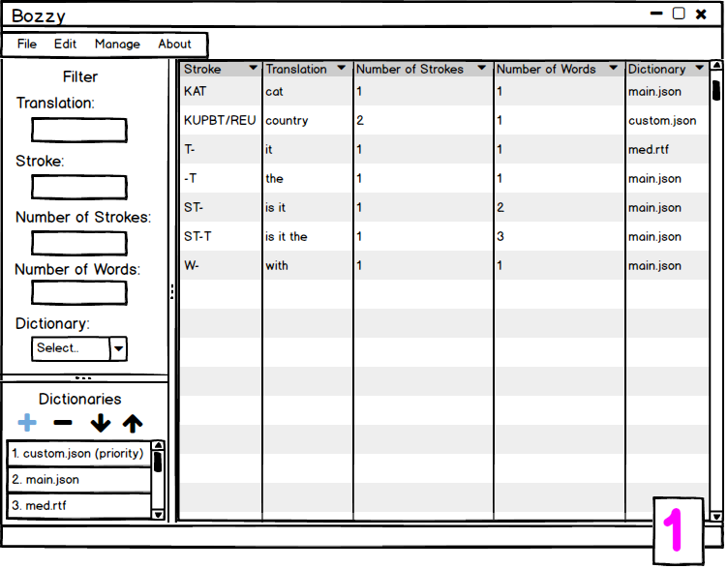
Task: Focus the Number of Words filter field
Action: point(79,293)
